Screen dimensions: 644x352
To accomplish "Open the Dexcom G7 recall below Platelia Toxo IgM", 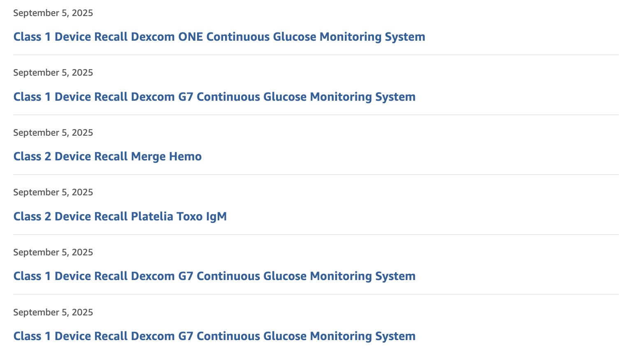I will point(214,276).
